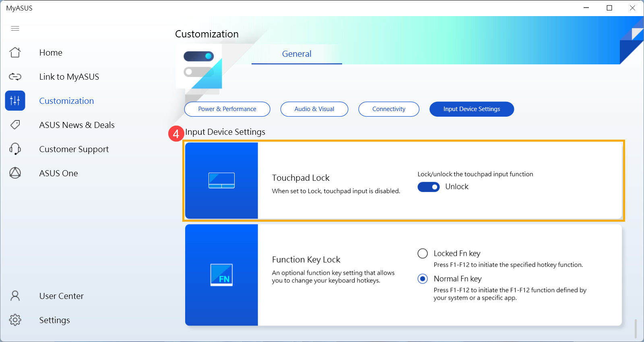644x342 pixels.
Task: Click the 'Touchpad Lock' title text
Action: 301,178
